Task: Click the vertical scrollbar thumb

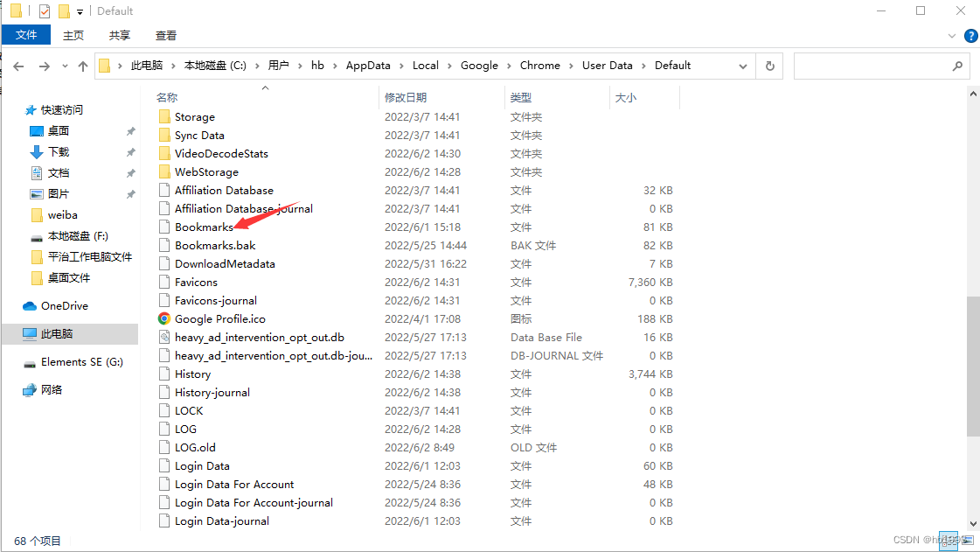Action: click(973, 366)
